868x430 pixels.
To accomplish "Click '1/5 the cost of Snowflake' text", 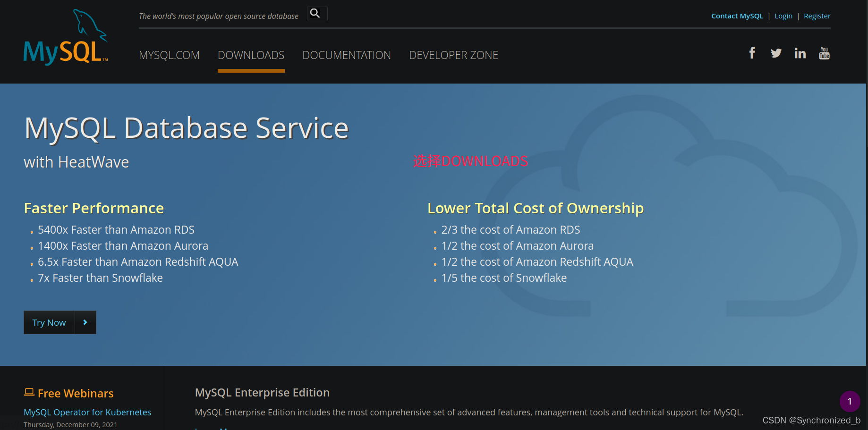I will [504, 278].
